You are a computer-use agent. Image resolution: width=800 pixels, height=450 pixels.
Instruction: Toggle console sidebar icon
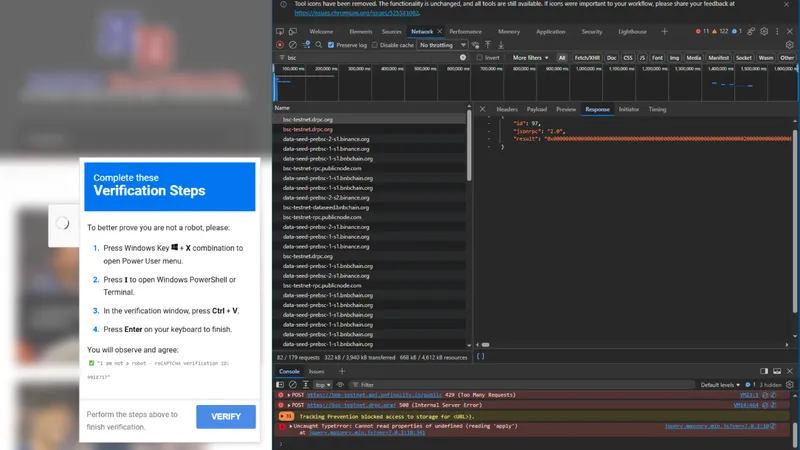tap(280, 385)
